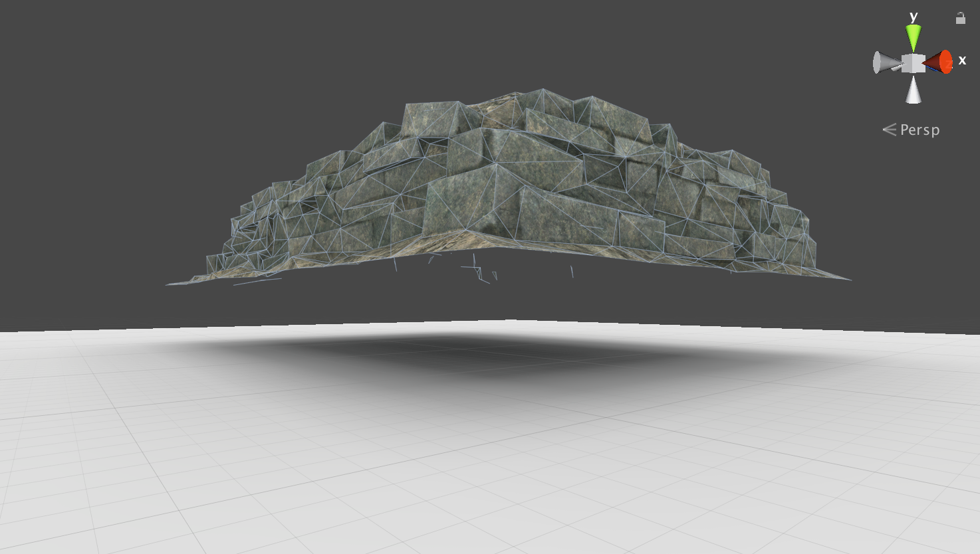Click the green Y-axis cone on gizmo

914,37
